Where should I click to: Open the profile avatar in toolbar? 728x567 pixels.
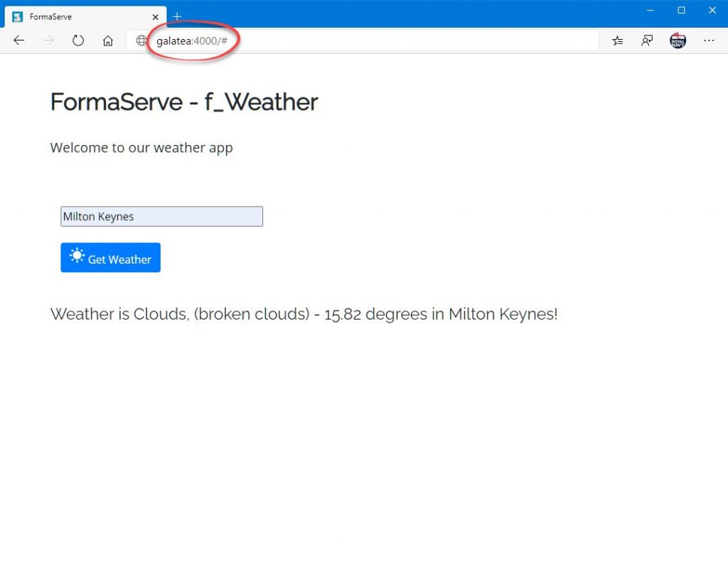(x=678, y=40)
